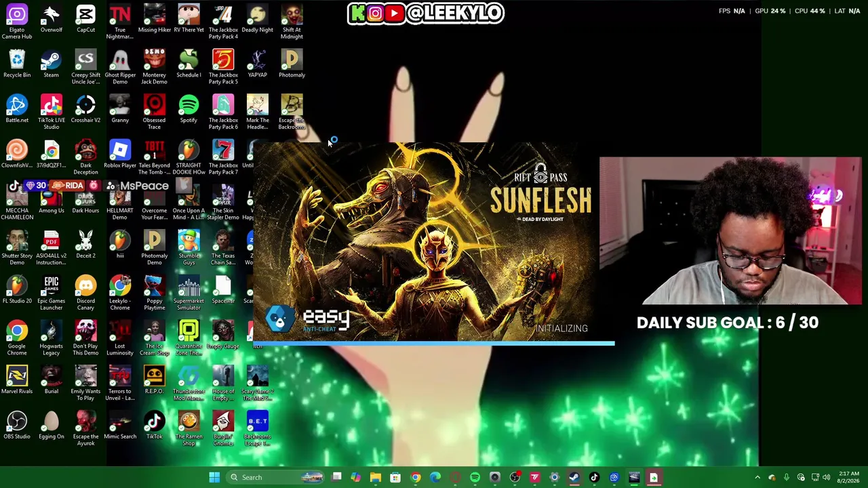This screenshot has height=488, width=868.
Task: Open Microsoft Edge from the taskbar
Action: pos(435,477)
